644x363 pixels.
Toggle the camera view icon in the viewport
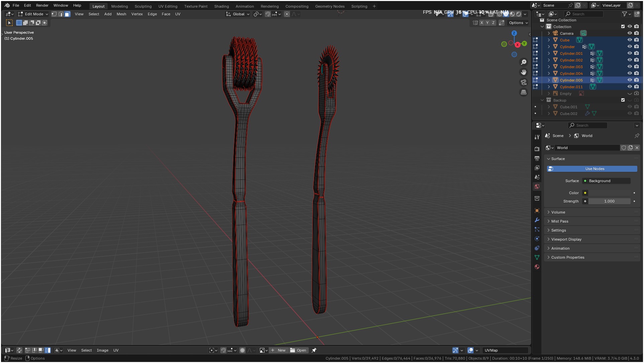click(524, 82)
